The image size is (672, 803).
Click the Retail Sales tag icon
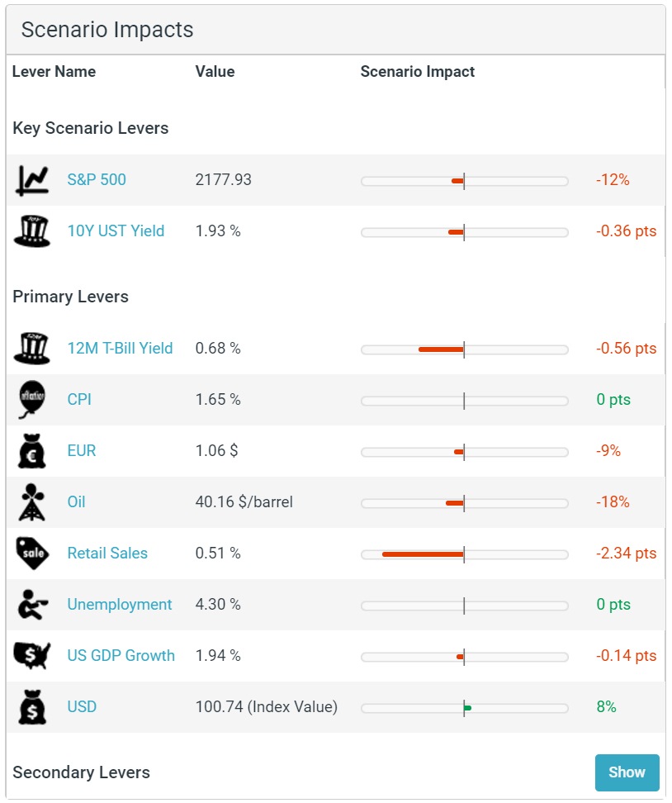[x=32, y=554]
